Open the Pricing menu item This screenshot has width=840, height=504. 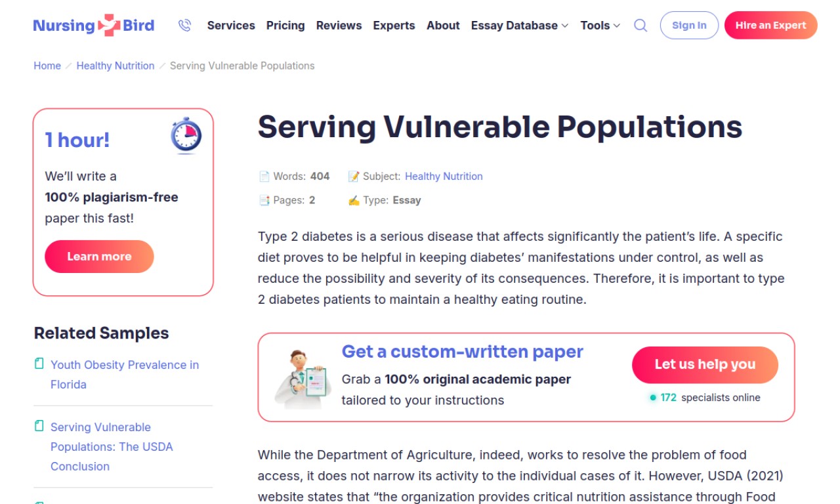tap(285, 26)
